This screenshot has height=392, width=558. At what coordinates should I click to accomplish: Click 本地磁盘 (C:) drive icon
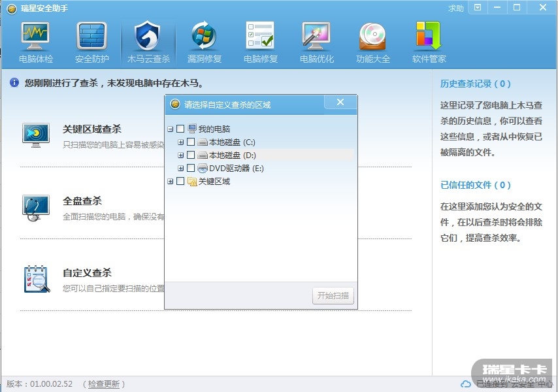coord(203,142)
